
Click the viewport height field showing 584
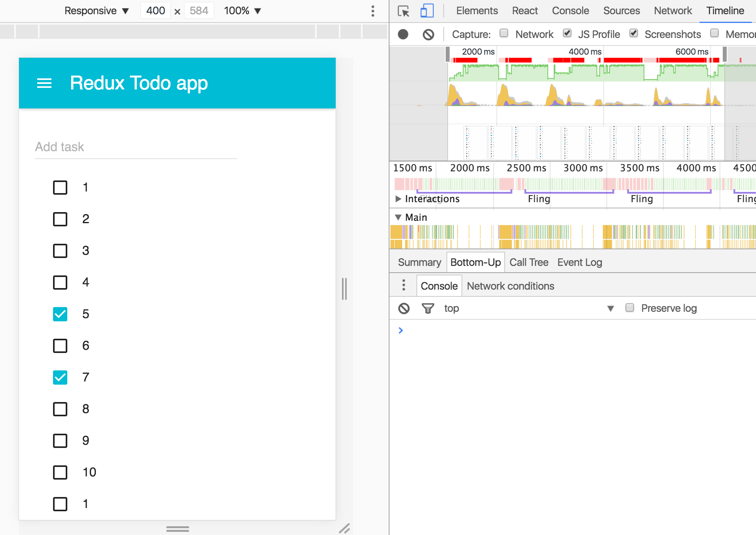tap(199, 11)
